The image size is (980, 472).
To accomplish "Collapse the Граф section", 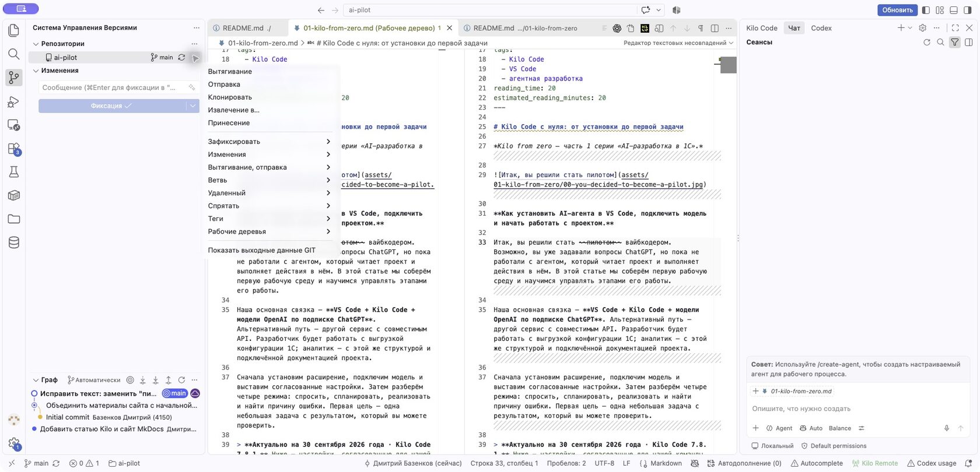I will 36,380.
